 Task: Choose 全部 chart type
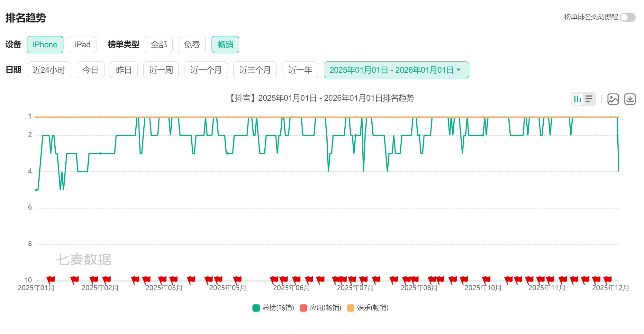click(159, 45)
